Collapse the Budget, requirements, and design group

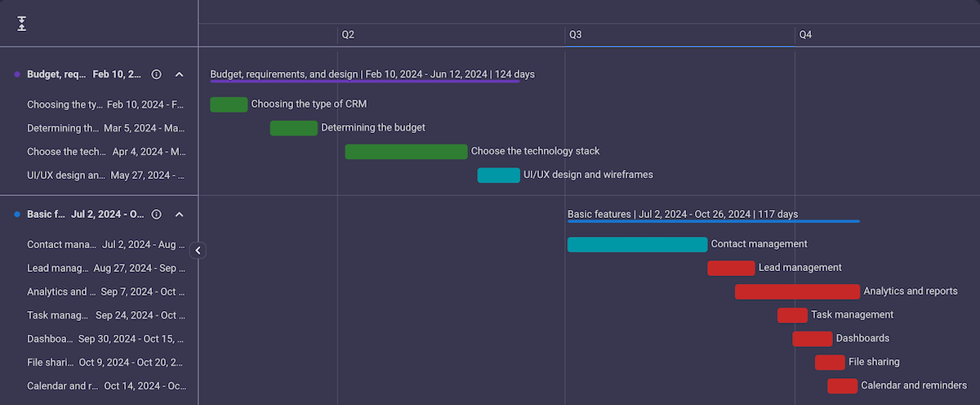point(180,74)
